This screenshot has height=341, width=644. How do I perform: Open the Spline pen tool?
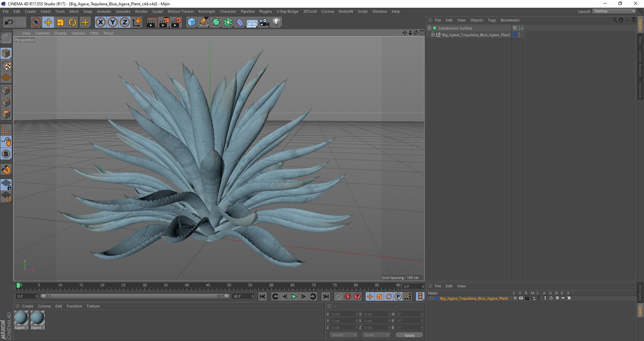point(204,22)
